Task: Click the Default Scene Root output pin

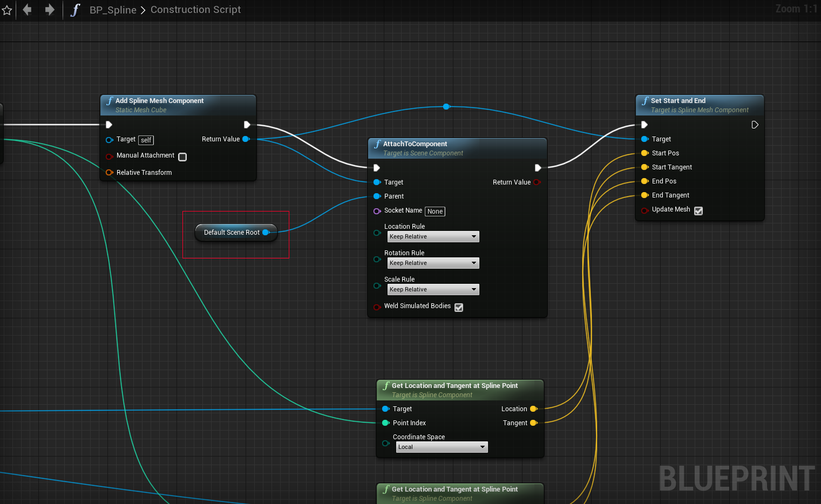Action: (266, 233)
